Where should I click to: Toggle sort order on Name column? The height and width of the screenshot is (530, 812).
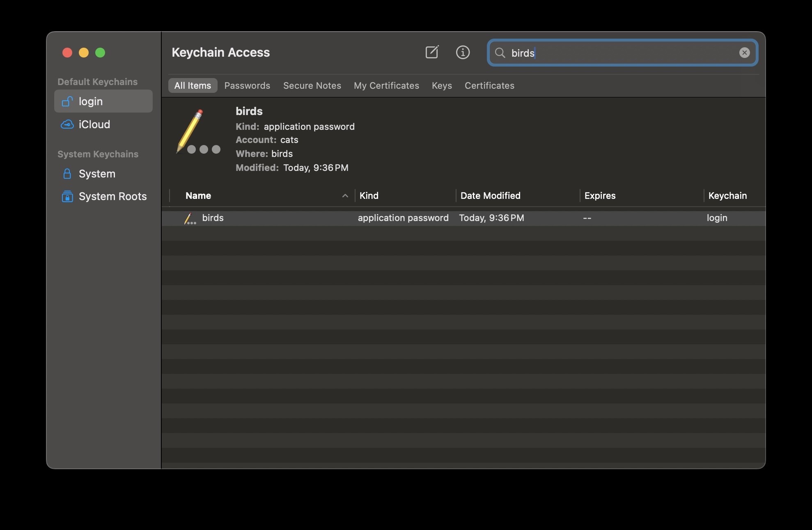tap(263, 196)
